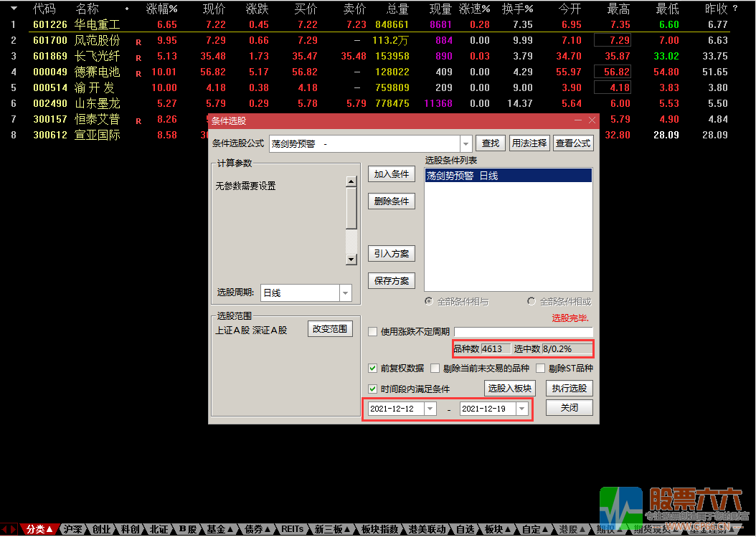Sort by 换手% column header

(x=518, y=9)
